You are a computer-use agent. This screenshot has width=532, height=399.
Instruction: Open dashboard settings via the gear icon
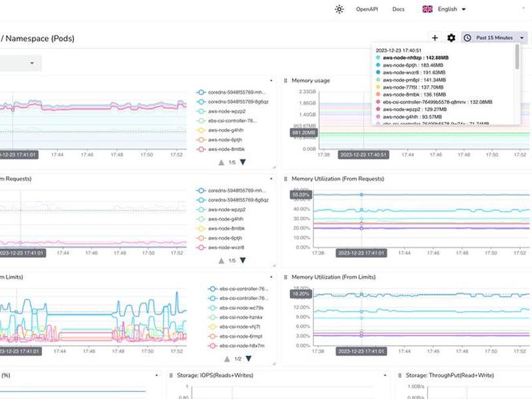pos(451,38)
